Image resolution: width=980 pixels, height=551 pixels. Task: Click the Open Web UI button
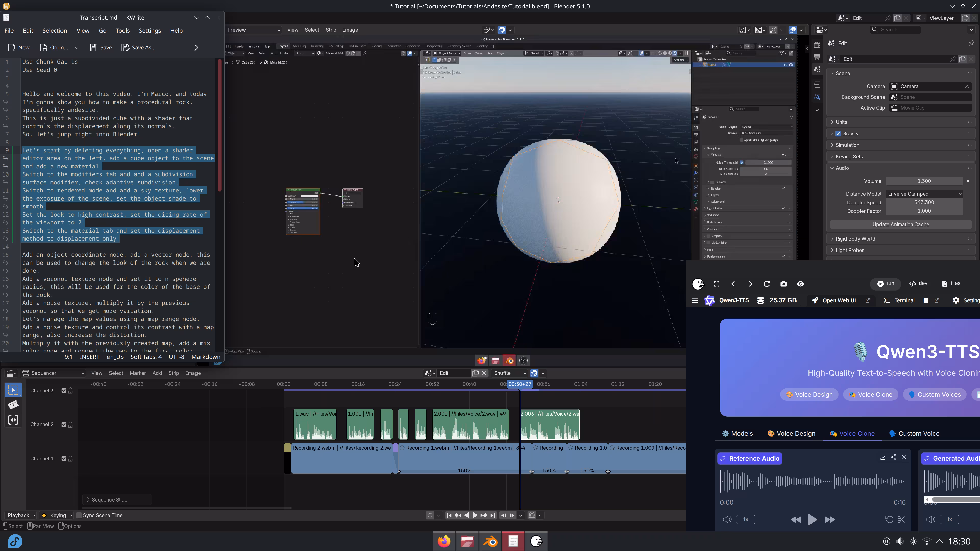tap(839, 300)
